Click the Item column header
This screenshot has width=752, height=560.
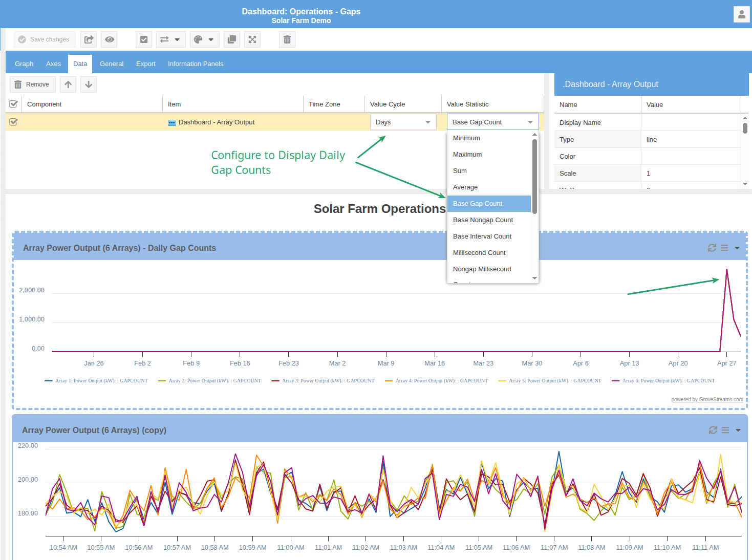point(233,104)
